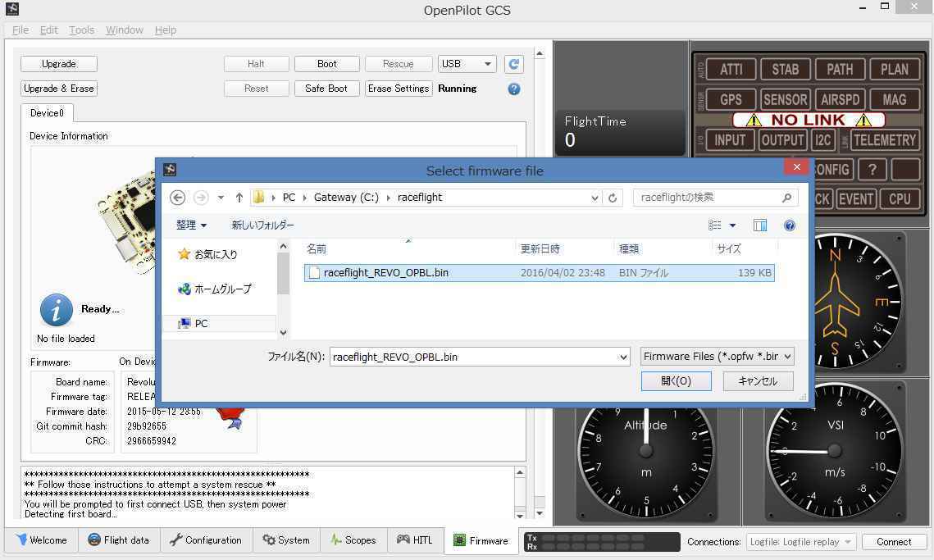Viewport: 934px width, 560px height.
Task: Go up one folder level with the up arrow
Action: 239,198
